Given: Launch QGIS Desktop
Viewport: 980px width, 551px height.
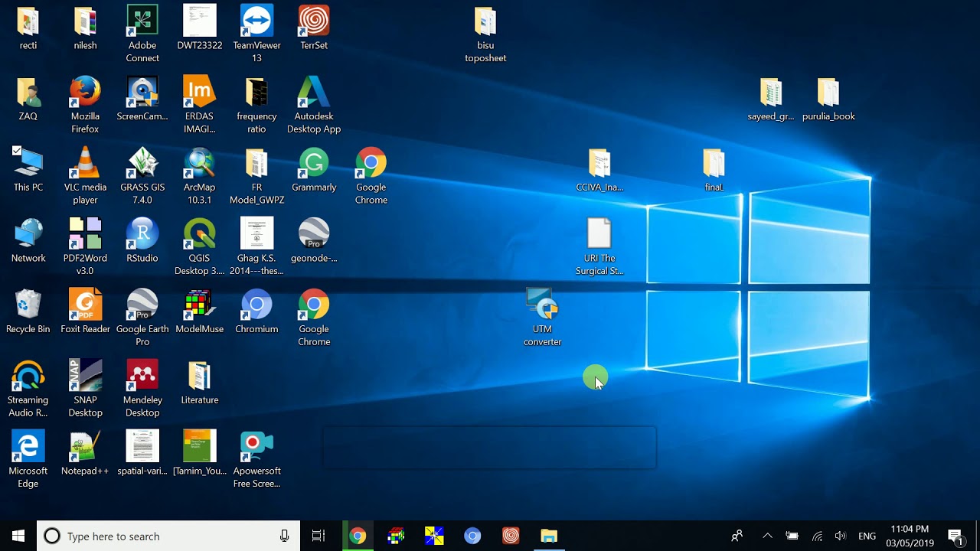Looking at the screenshot, I should [200, 247].
